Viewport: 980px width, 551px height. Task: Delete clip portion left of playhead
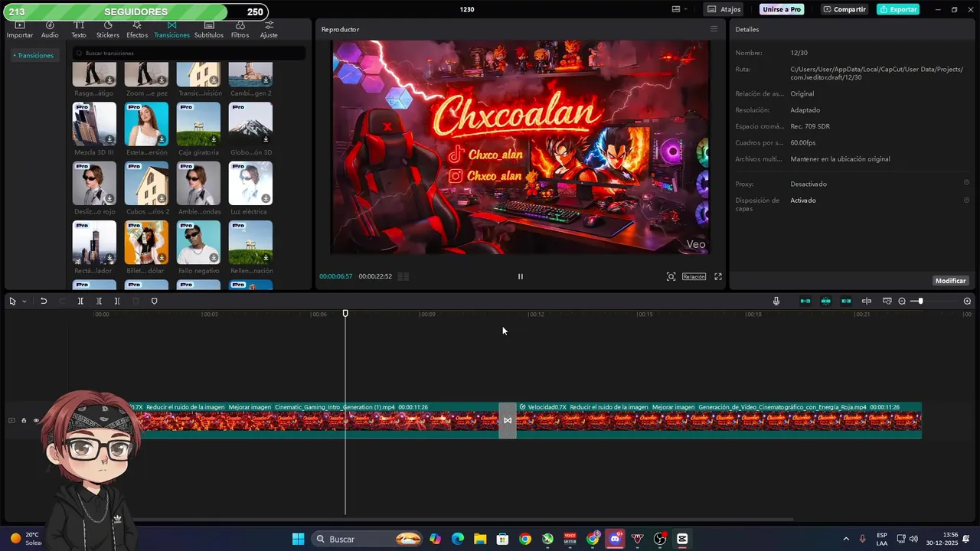[99, 301]
